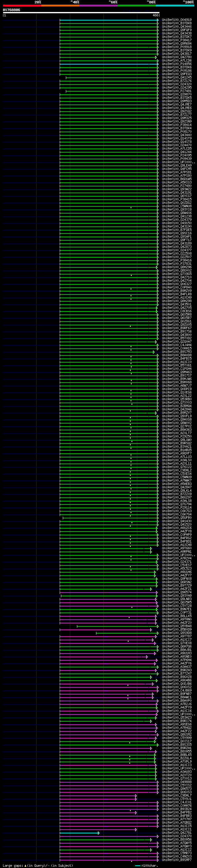
Task: Select UniRef100_Q42780 label
Action: (177, 57)
